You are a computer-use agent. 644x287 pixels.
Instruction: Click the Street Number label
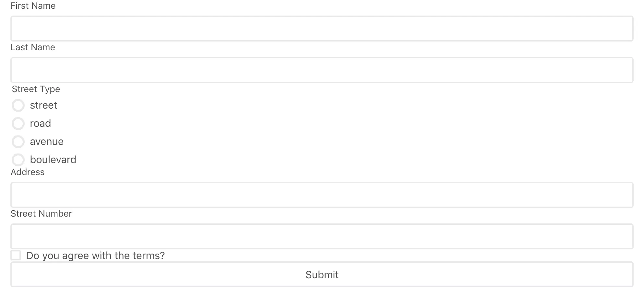[41, 213]
